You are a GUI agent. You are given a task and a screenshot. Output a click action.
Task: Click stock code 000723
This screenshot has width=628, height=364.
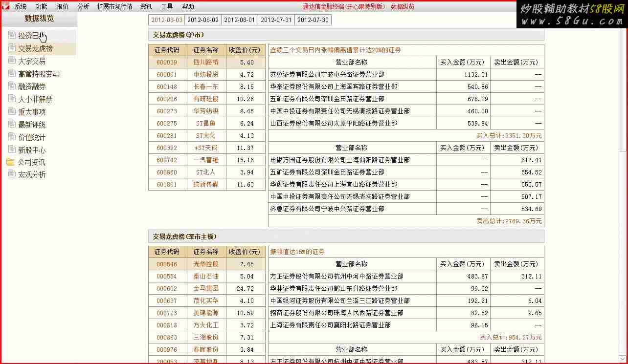[167, 313]
